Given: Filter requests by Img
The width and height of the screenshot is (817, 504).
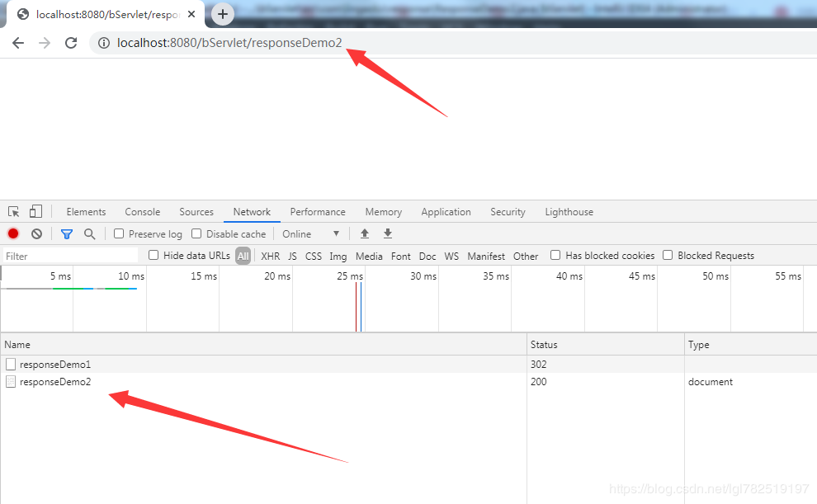Looking at the screenshot, I should click(x=338, y=257).
